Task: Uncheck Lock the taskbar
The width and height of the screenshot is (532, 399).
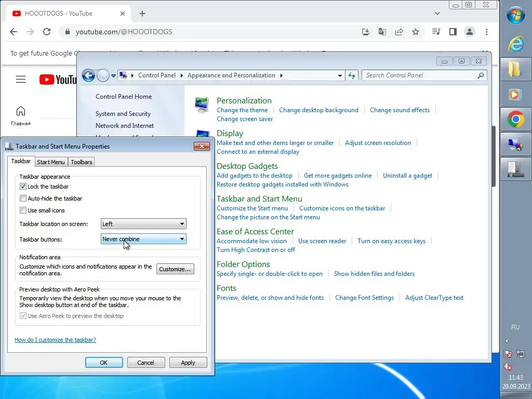Action: (x=23, y=187)
